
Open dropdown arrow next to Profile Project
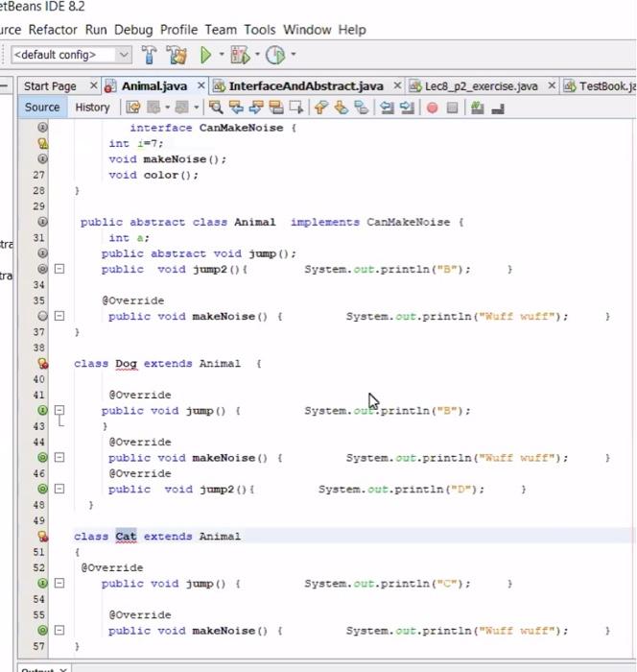294,55
